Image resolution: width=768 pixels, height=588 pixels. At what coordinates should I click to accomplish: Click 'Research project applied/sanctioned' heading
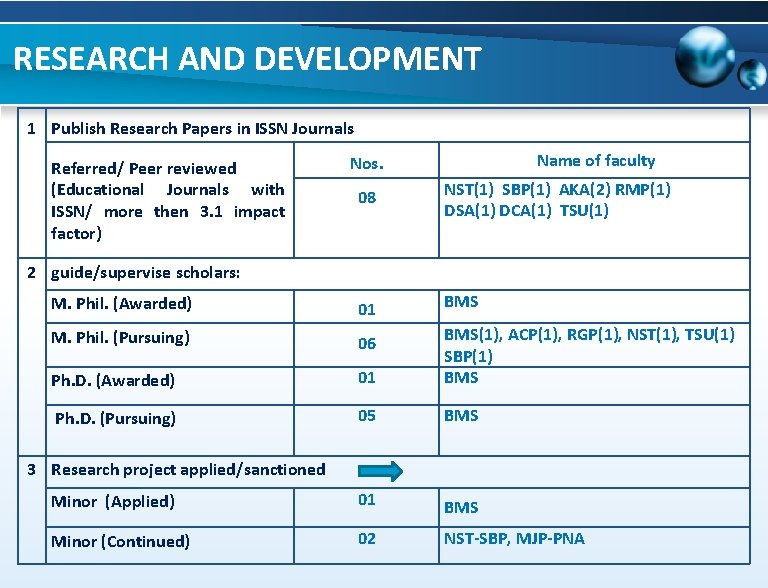point(188,469)
